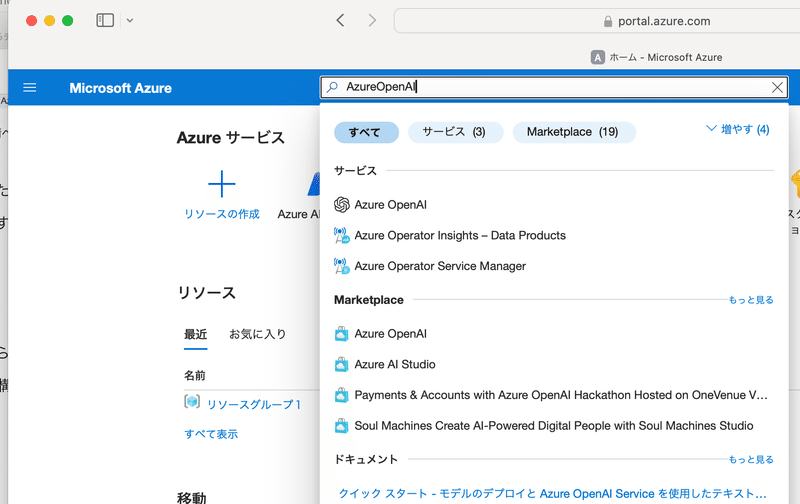Click もっと見る beside ドキュメント heading
Screen dimensions: 800x504
pyautogui.click(x=751, y=460)
